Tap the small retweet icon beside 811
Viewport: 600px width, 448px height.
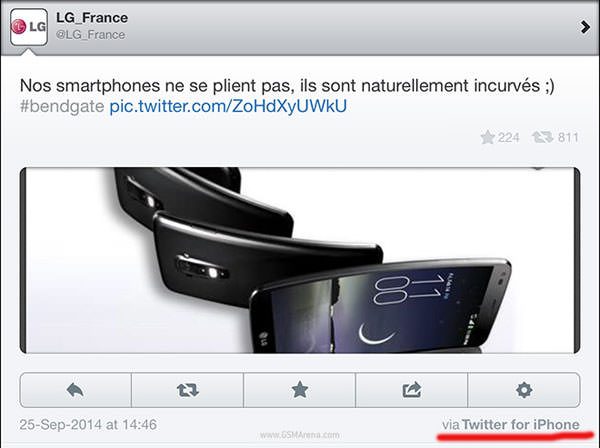tap(542, 137)
